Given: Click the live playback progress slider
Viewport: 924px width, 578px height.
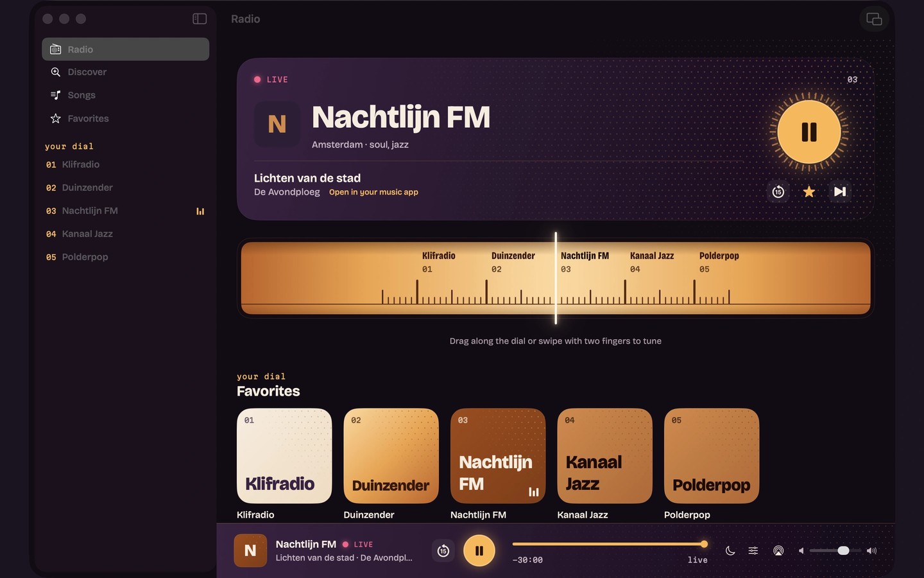Looking at the screenshot, I should coord(610,544).
